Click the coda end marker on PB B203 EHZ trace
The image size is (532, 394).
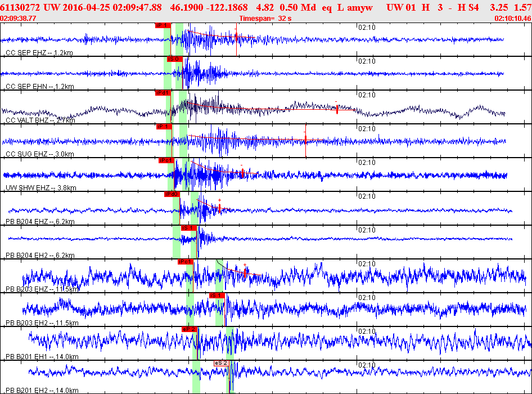pyautogui.click(x=245, y=272)
